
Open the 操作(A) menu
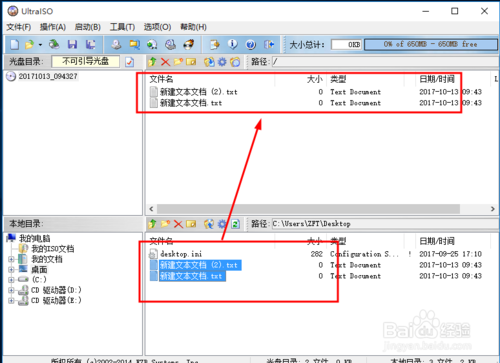pos(53,27)
